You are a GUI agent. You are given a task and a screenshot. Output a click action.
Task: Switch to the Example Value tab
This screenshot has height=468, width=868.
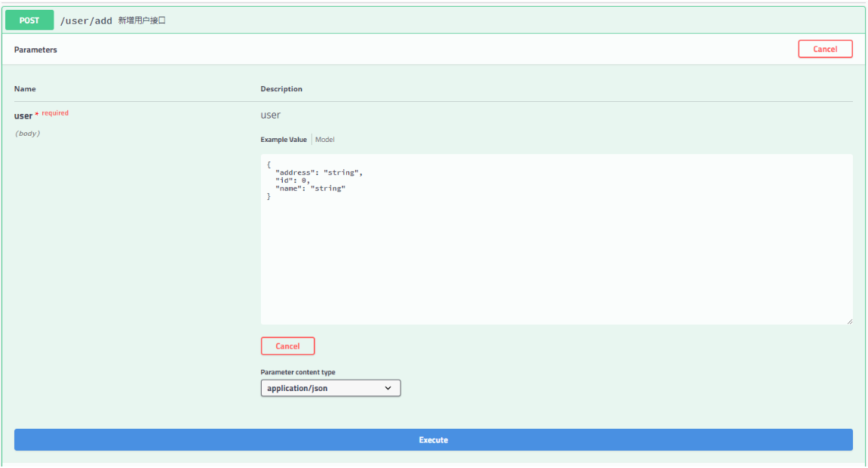click(x=284, y=140)
